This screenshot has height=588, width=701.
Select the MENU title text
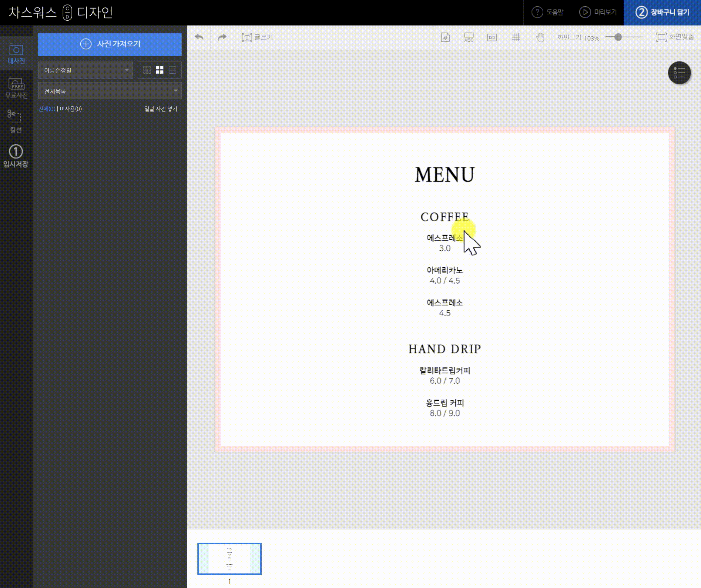click(444, 175)
